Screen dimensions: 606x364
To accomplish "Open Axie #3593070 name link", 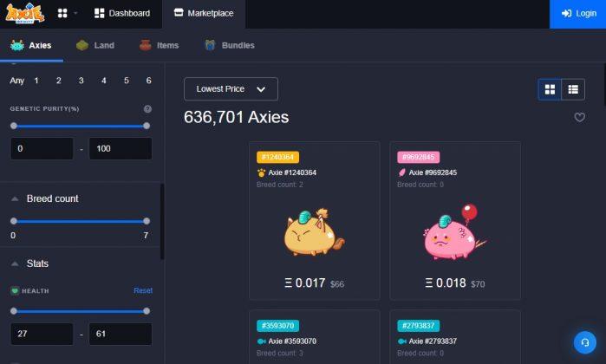I will click(292, 341).
